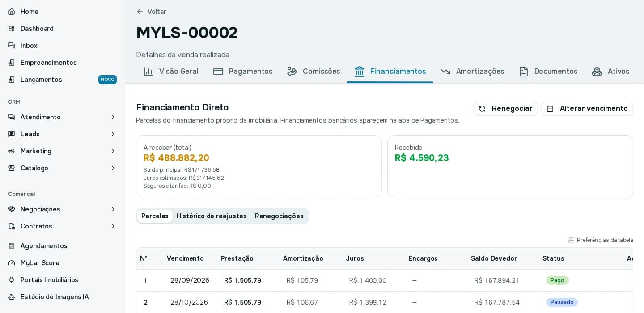Click the Comissões hand-coins icon

coord(292,72)
